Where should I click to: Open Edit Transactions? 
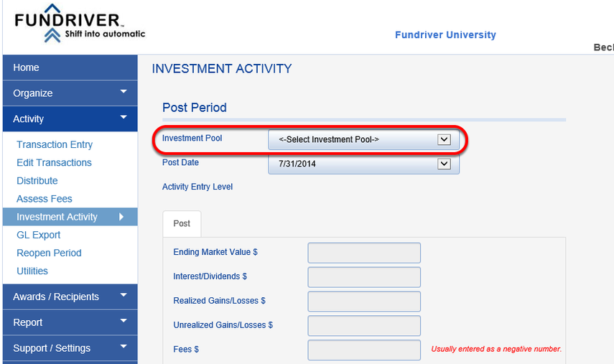pyautogui.click(x=54, y=162)
